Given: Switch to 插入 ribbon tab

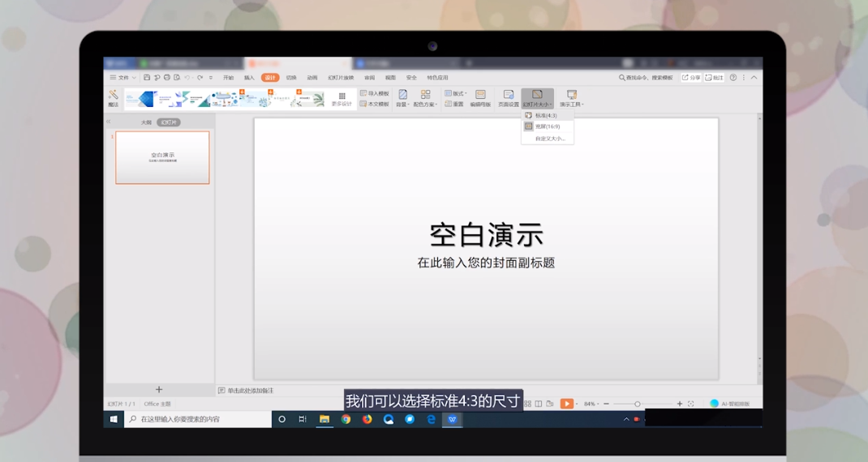Looking at the screenshot, I should [x=249, y=78].
